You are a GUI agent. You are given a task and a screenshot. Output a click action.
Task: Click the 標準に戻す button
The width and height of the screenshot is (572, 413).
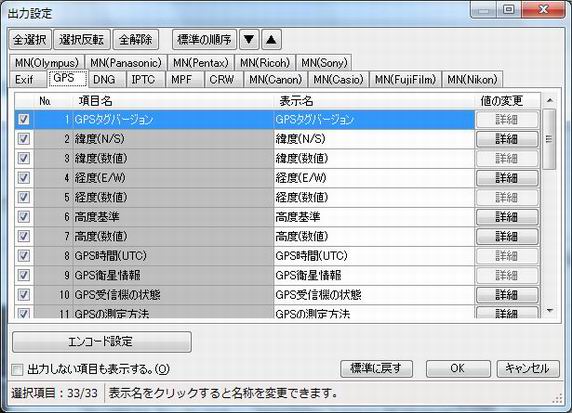[x=376, y=369]
